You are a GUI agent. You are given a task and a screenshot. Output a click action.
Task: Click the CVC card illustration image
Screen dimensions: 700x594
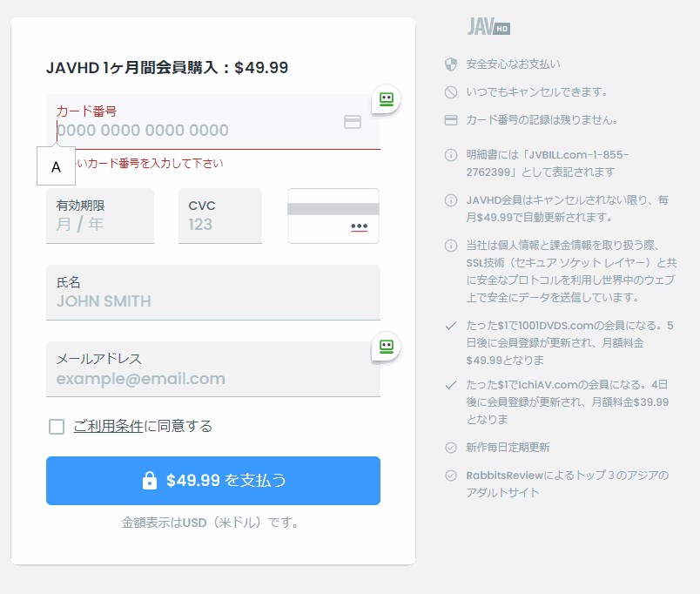click(333, 216)
